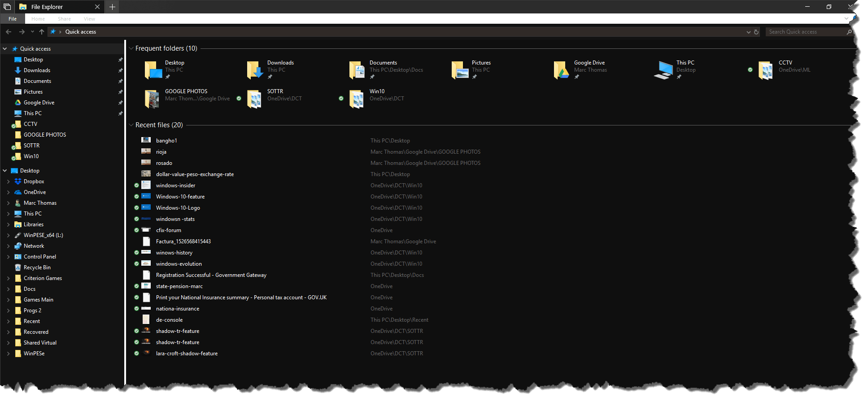This screenshot has height=401, width=868.
Task: Open the File menu
Action: click(x=13, y=19)
